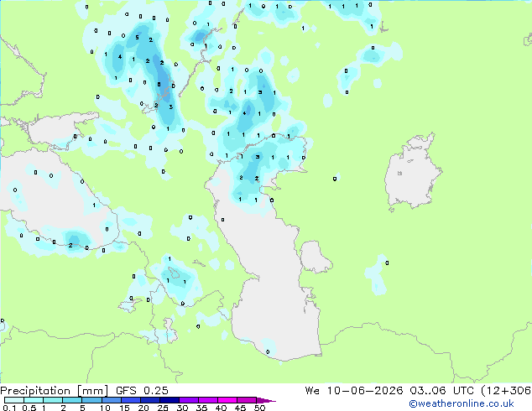Select the 40 mm magenta legend box

point(227,400)
